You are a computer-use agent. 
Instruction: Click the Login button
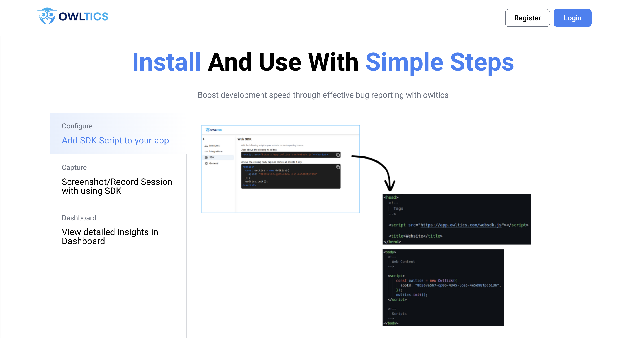(x=572, y=18)
